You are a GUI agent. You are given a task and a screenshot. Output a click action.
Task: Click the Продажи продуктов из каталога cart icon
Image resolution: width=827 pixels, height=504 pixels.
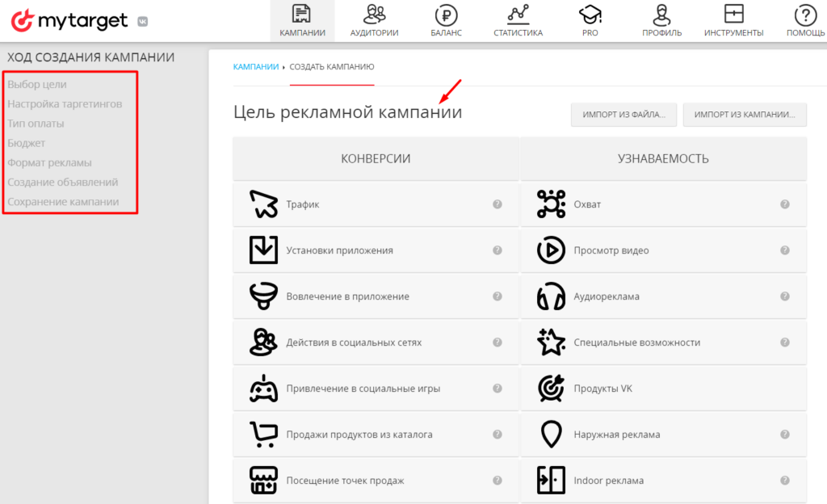[263, 435]
